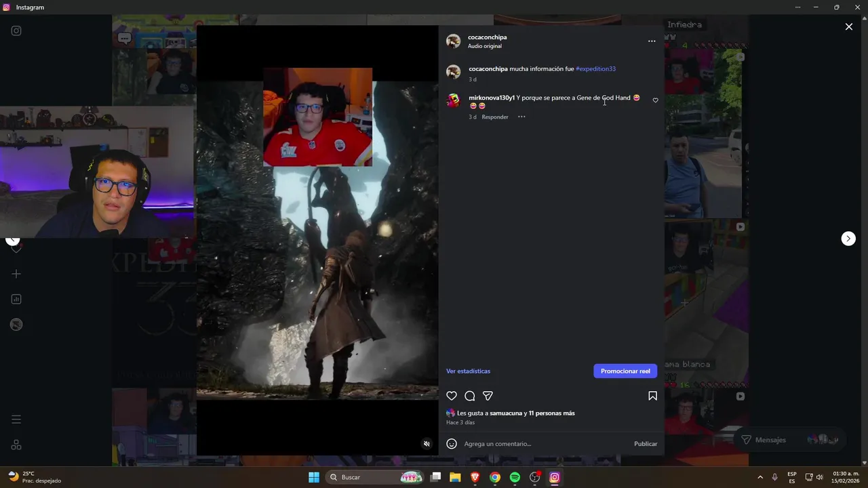Screen dimensions: 868x488
Task: Open cocaconchipa's avatar in the post header
Action: [454, 41]
